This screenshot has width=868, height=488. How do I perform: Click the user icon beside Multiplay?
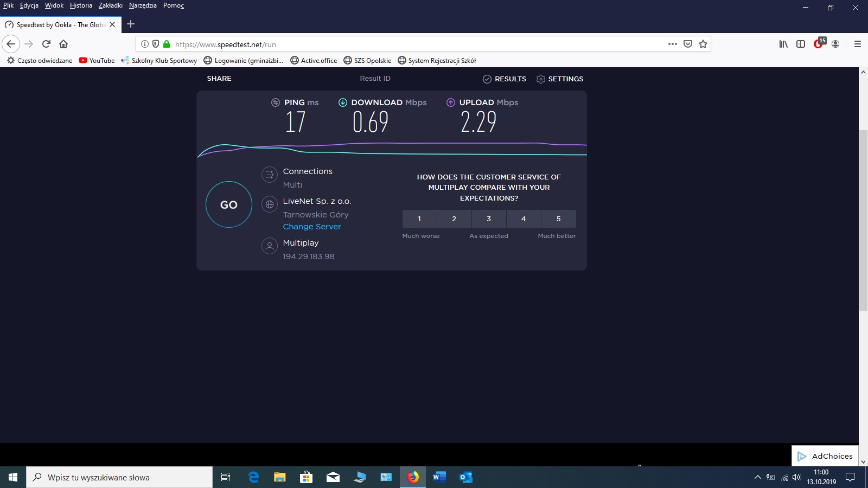(270, 246)
